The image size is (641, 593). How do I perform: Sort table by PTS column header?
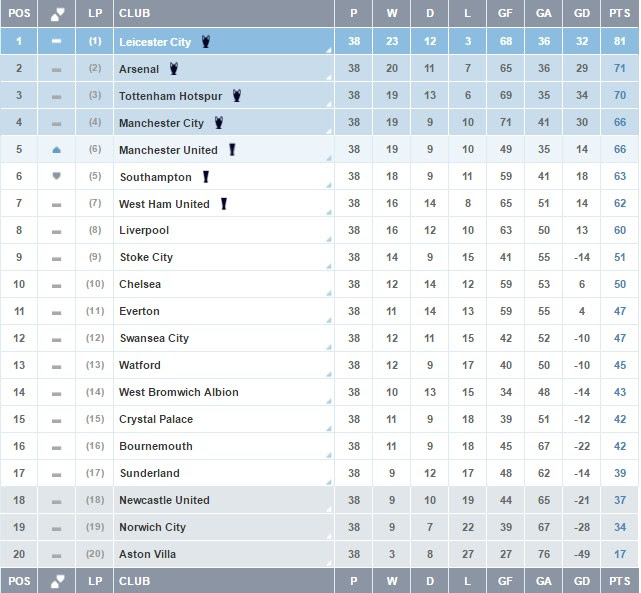(x=619, y=13)
